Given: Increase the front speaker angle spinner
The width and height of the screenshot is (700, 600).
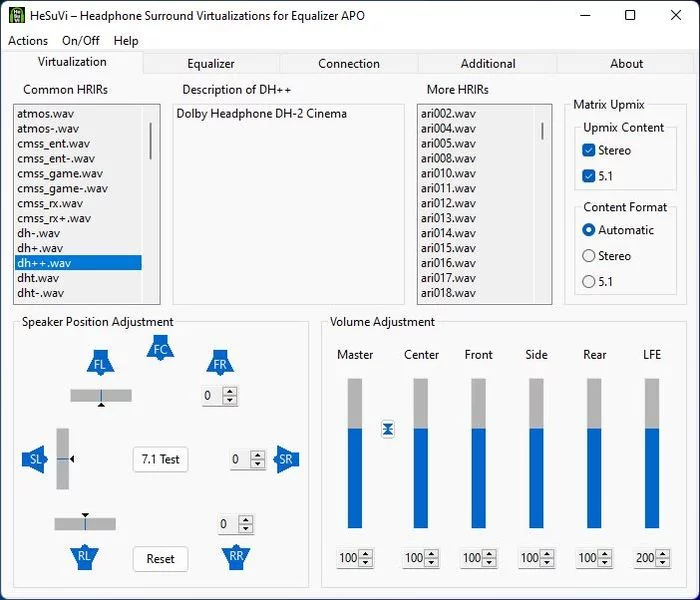Looking at the screenshot, I should tap(230, 391).
